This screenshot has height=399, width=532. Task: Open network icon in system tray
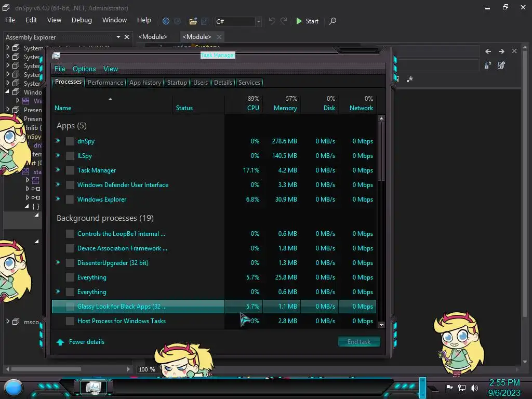click(462, 388)
